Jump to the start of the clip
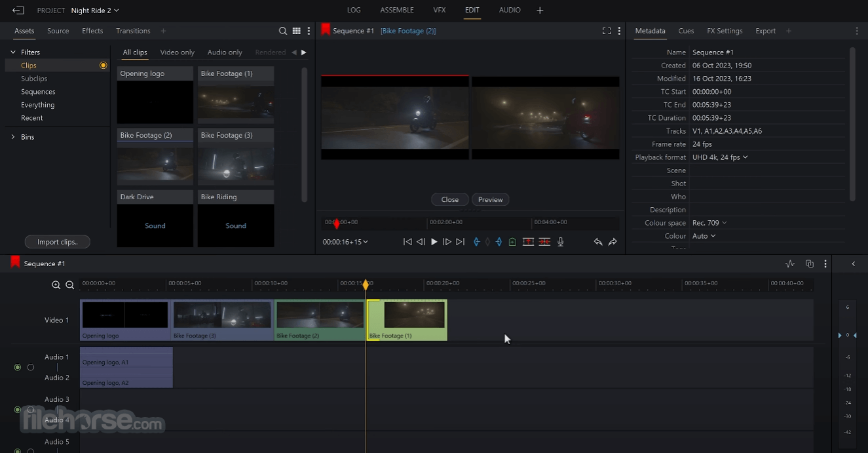The width and height of the screenshot is (868, 453). (407, 242)
